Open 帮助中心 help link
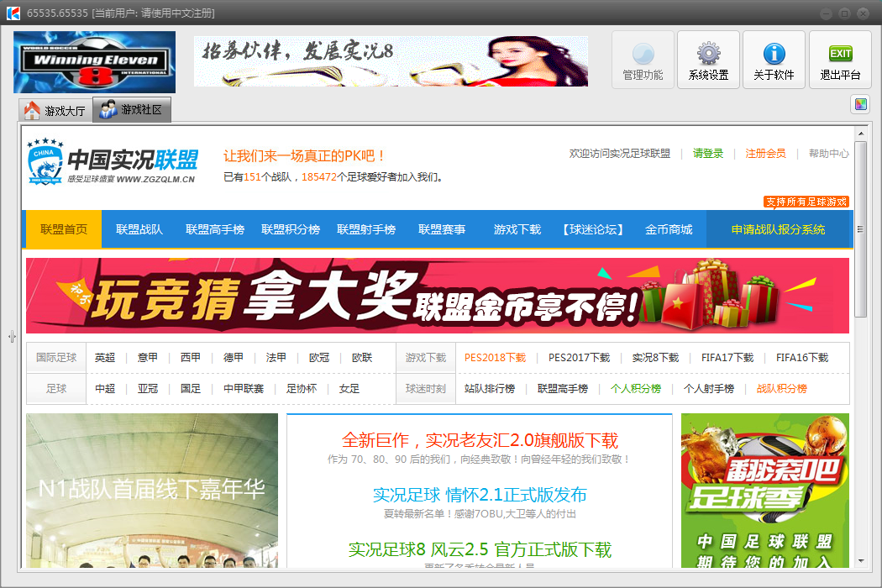Viewport: 882px width, 588px height. [828, 154]
